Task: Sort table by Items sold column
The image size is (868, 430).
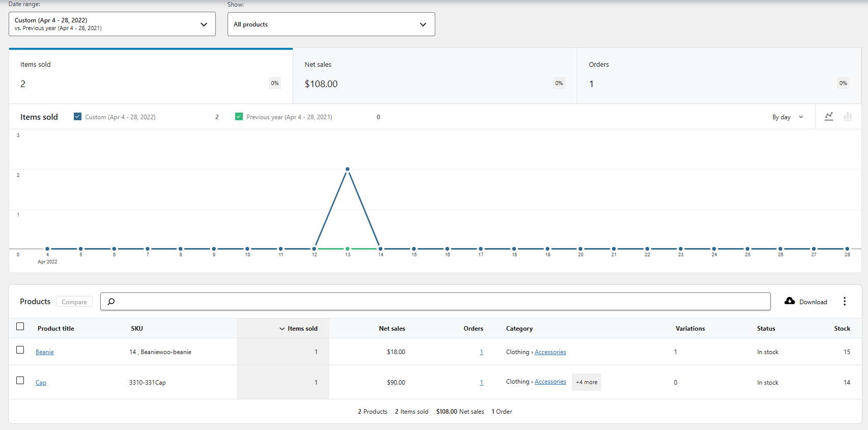Action: click(x=298, y=329)
